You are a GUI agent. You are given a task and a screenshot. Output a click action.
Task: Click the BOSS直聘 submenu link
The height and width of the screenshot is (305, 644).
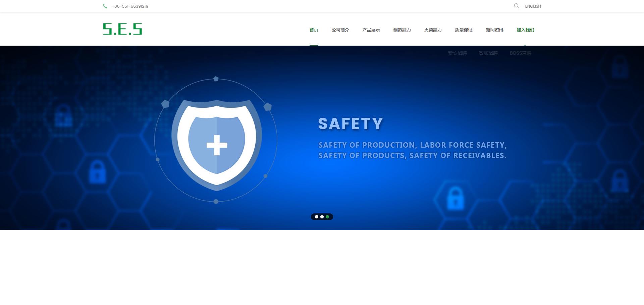click(521, 53)
